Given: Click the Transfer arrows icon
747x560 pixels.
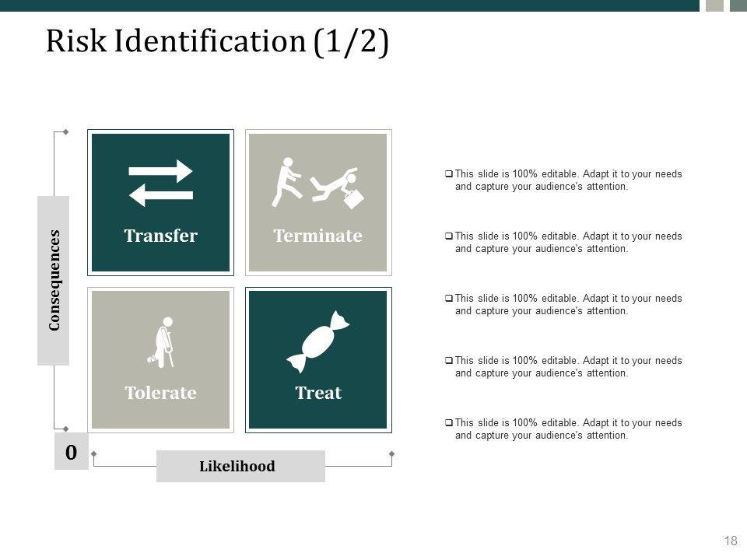Looking at the screenshot, I should (160, 183).
